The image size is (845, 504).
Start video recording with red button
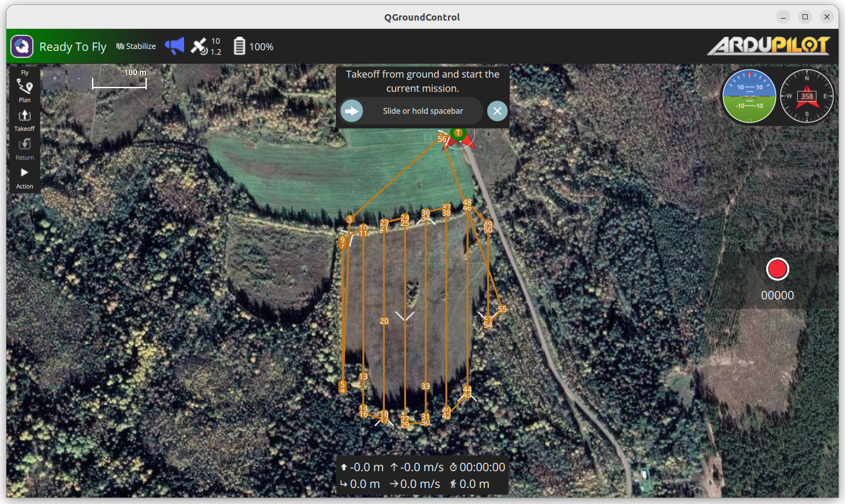point(777,269)
